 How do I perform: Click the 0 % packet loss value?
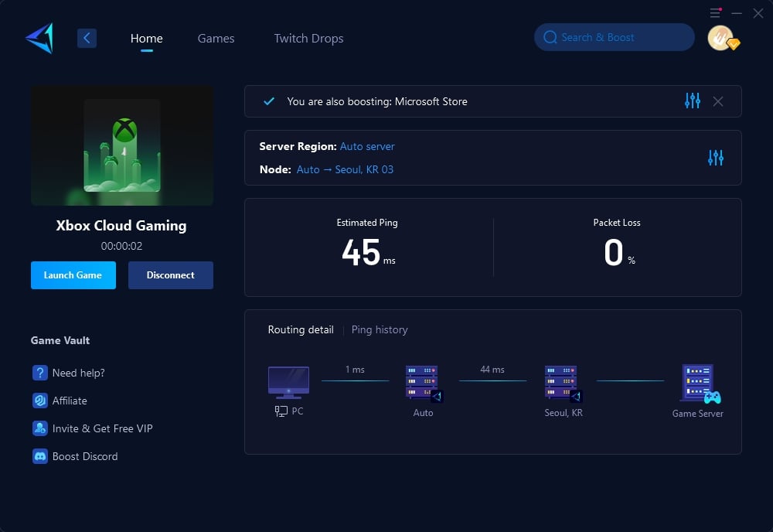click(619, 252)
